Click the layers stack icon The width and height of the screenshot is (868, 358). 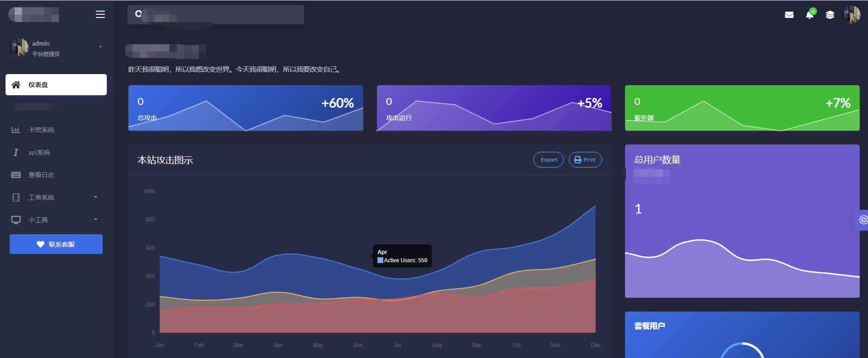pos(830,15)
